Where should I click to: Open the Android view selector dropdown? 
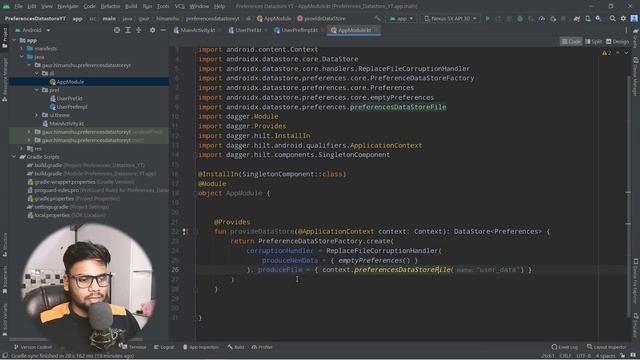32,30
